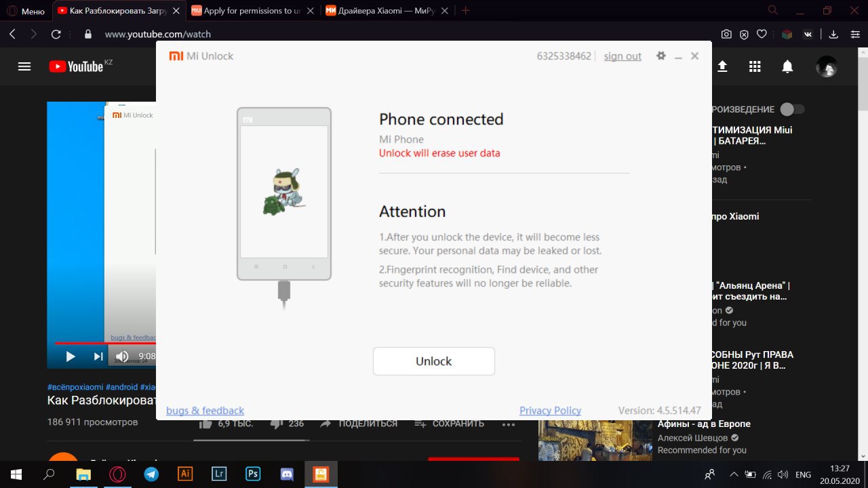Click ПОДЕЛИТЬСЯ share button
This screenshot has width=868, height=488.
[359, 424]
